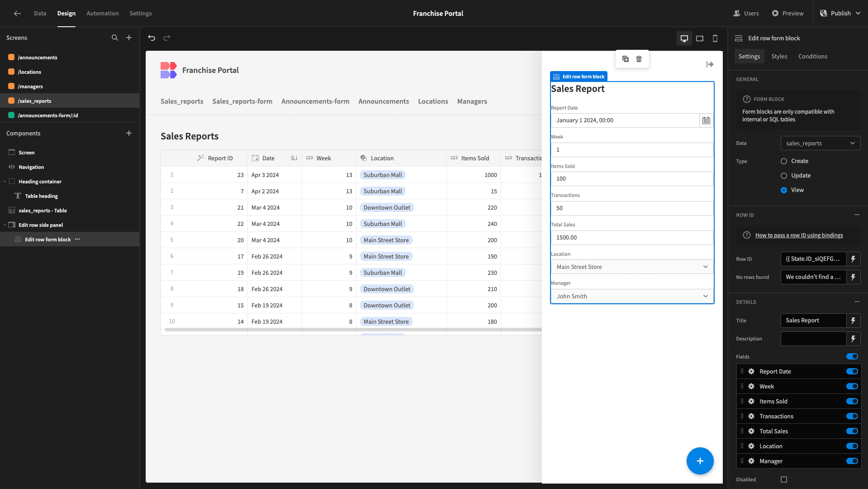The height and width of the screenshot is (489, 868).
Task: Switch to tablet preview icon
Action: [700, 38]
